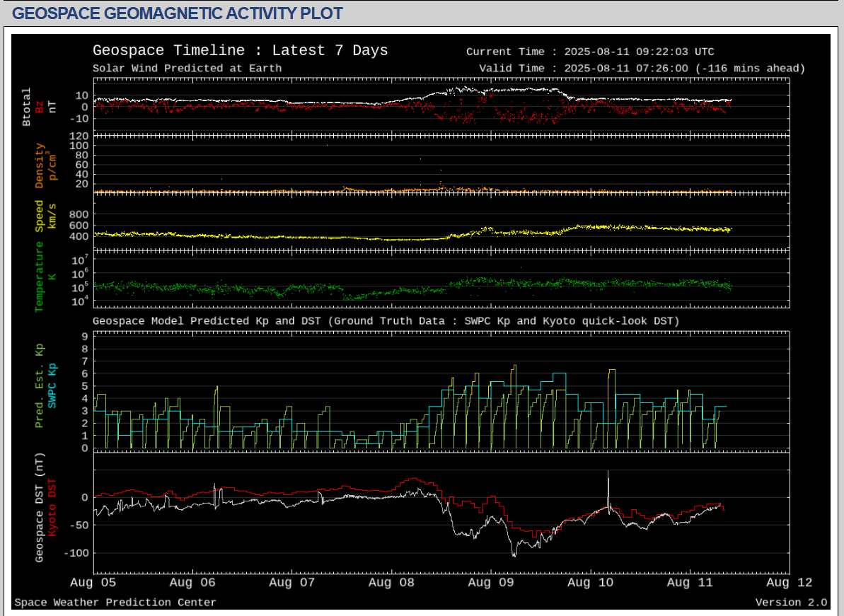Click the Aug 05 date tick label
The image size is (844, 616).
point(95,583)
